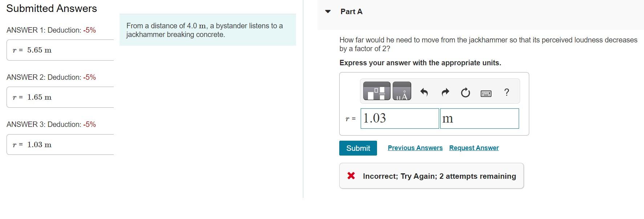Click the jackhammer problem description box
The height and width of the screenshot is (219, 644).
point(208,30)
